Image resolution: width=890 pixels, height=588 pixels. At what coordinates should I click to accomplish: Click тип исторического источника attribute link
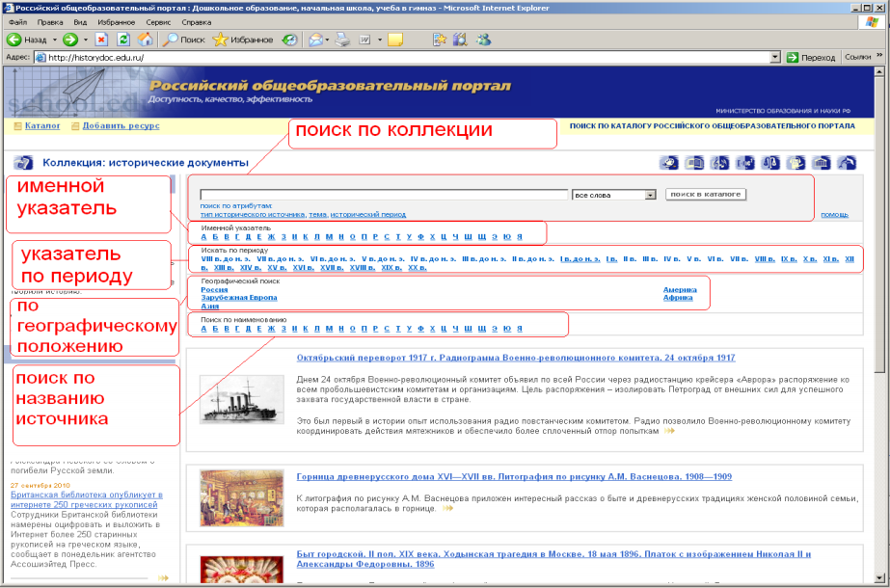[x=252, y=215]
